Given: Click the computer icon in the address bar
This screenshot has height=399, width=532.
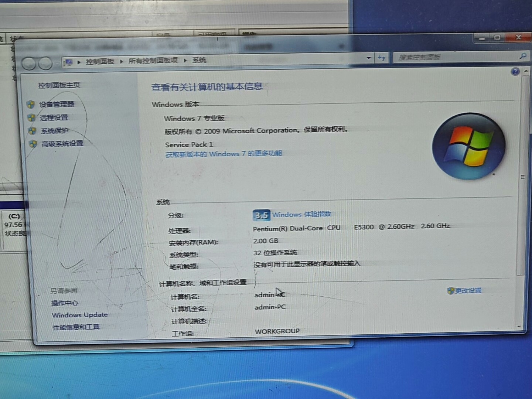Looking at the screenshot, I should tap(68, 62).
